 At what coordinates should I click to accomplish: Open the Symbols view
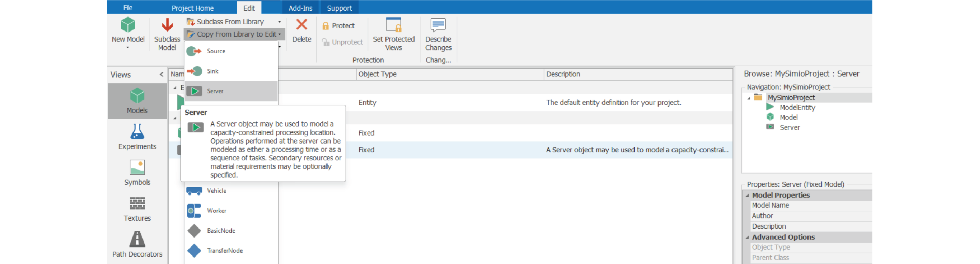coord(137,172)
